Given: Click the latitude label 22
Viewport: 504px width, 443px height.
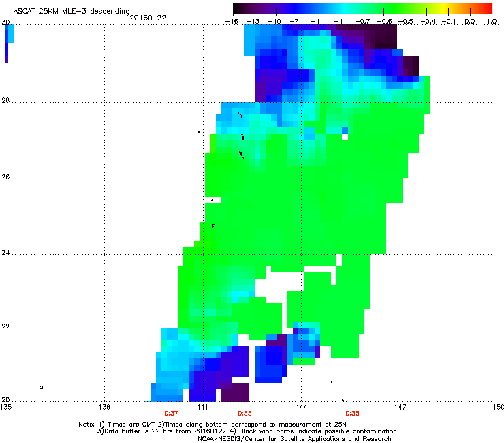Looking at the screenshot, I should tap(5, 326).
